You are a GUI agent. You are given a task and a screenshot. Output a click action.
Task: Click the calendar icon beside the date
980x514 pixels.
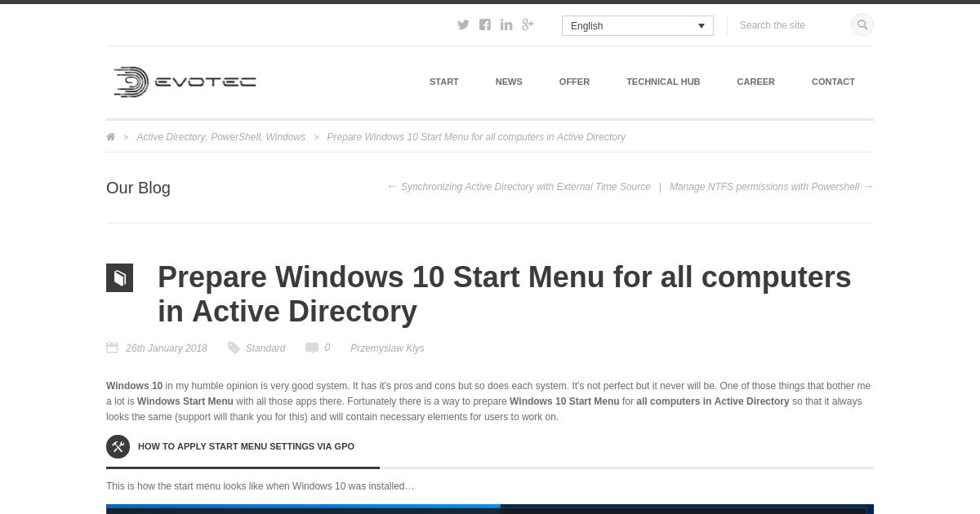pos(112,348)
